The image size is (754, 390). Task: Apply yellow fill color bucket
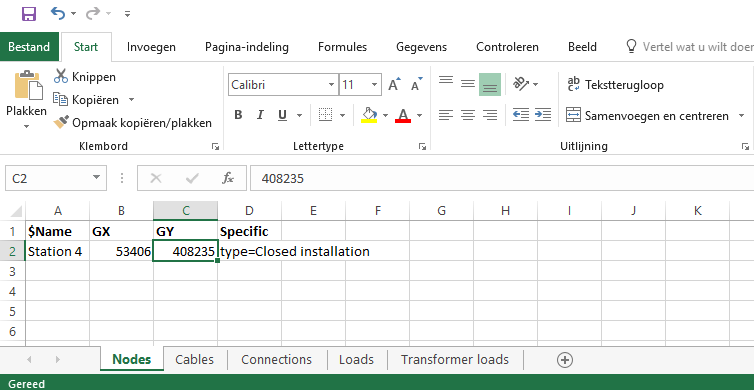(369, 115)
